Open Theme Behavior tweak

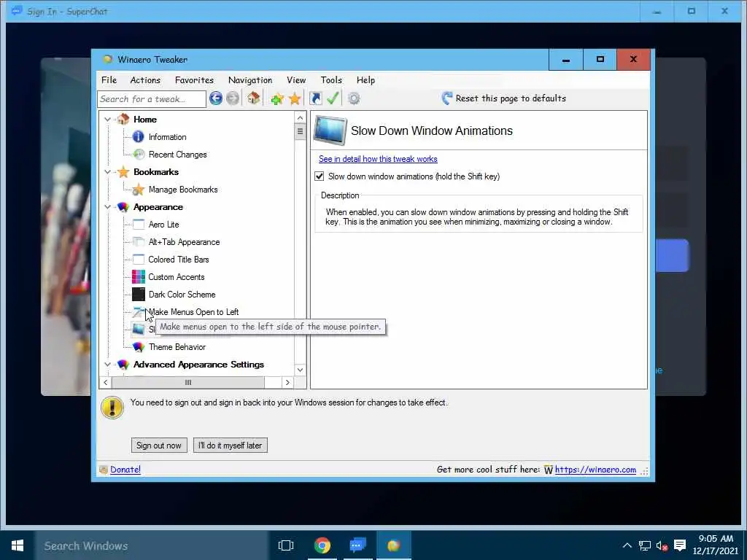[x=177, y=347]
